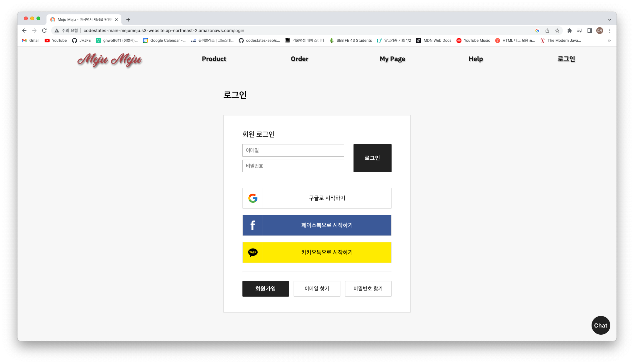
Task: Open ghwo9611 bookmark
Action: point(117,41)
